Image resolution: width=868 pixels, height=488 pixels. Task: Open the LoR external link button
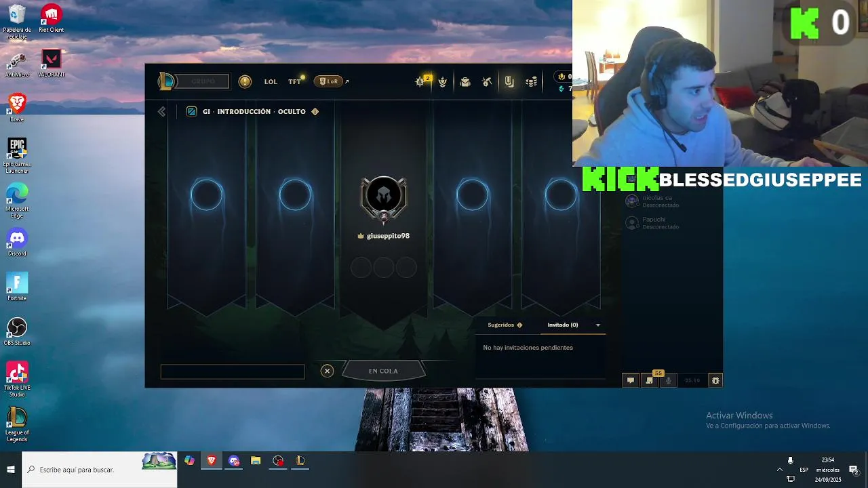(331, 81)
